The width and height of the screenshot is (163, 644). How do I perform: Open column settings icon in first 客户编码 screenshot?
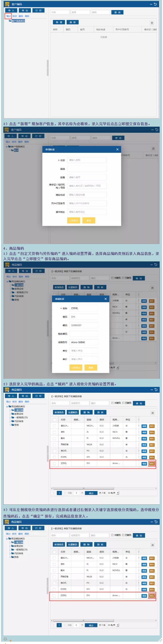(152, 23)
